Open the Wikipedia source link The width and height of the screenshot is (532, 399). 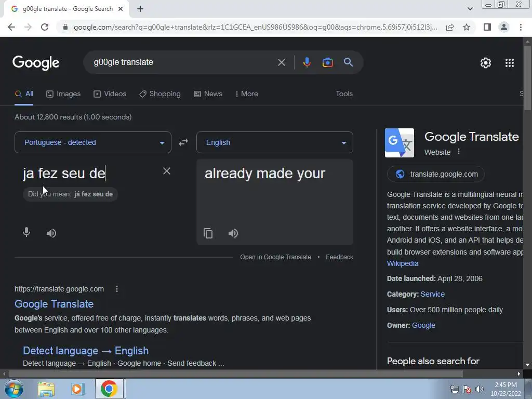(403, 263)
